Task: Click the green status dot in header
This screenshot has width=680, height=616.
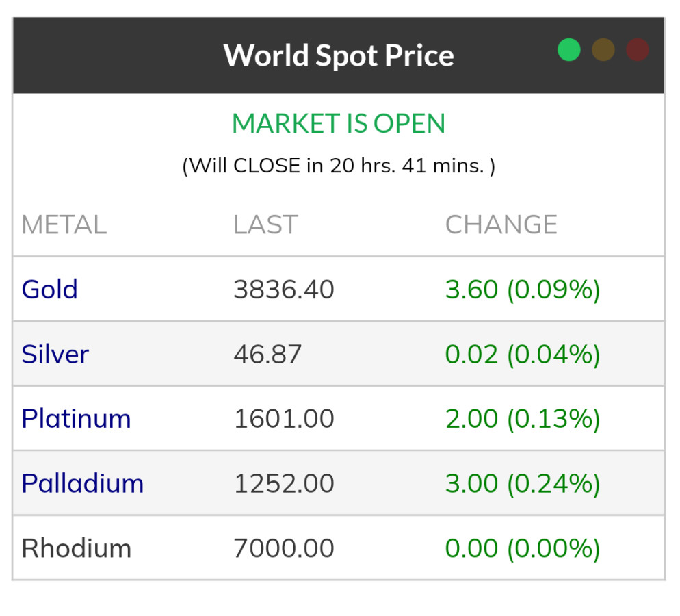Action: 568,50
